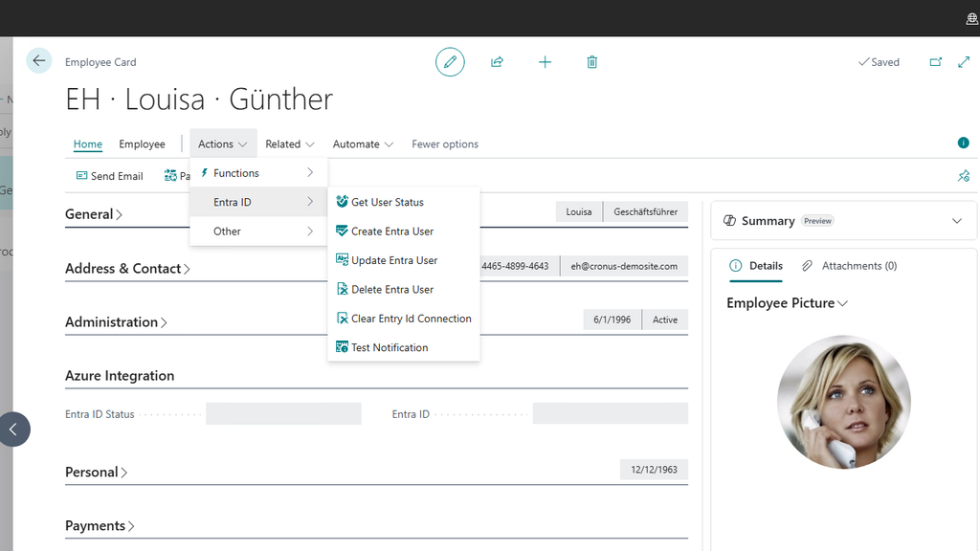Switch to the Employee tab
The image size is (980, 551).
click(x=142, y=143)
